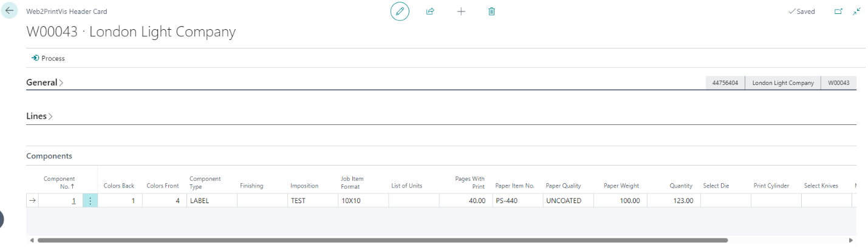Click the pencil edit icon
Image resolution: width=868 pixels, height=248 pixels.
(400, 12)
